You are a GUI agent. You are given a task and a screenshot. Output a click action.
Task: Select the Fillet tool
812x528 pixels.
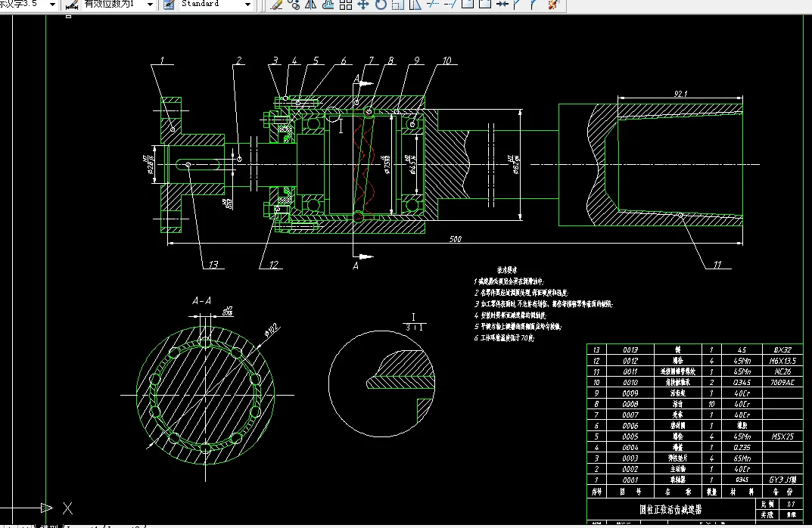point(534,4)
